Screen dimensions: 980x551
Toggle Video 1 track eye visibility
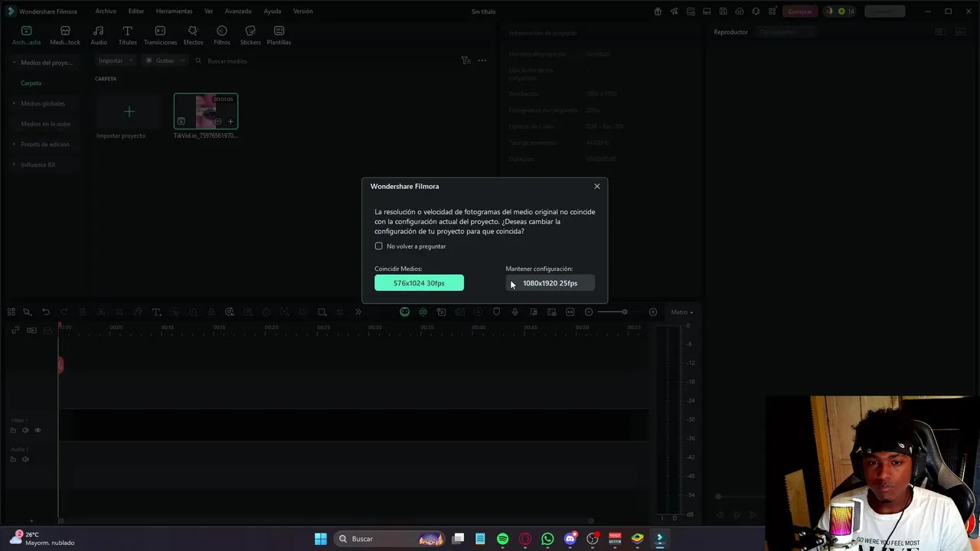click(38, 430)
